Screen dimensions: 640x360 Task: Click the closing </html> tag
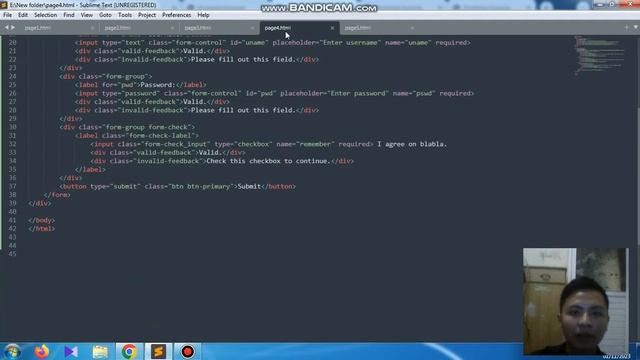click(42, 229)
